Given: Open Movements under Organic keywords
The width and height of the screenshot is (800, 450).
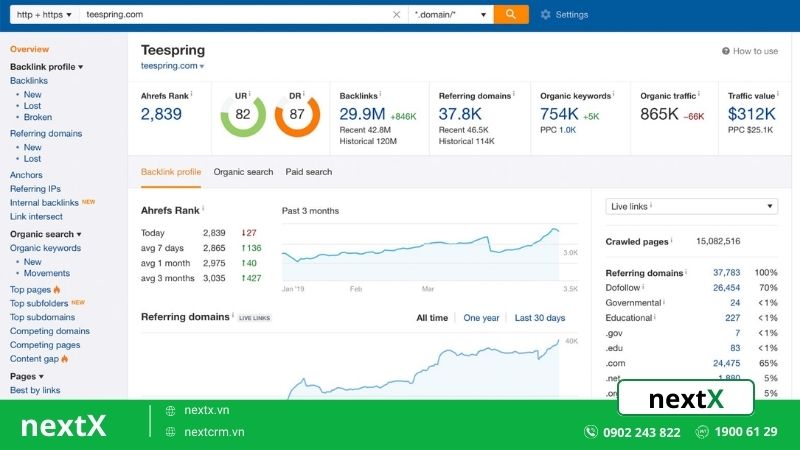Looking at the screenshot, I should tap(46, 273).
